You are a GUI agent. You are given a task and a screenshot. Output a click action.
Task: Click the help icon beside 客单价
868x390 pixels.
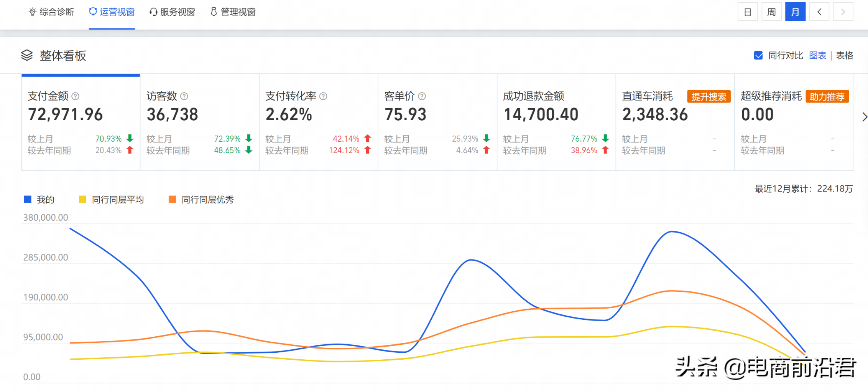point(422,96)
